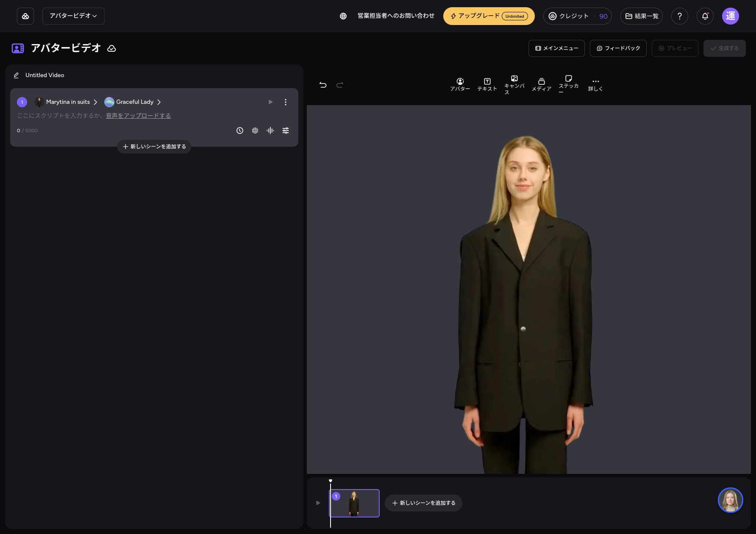Click the audio waveform icon
The width and height of the screenshot is (756, 534).
(x=270, y=131)
